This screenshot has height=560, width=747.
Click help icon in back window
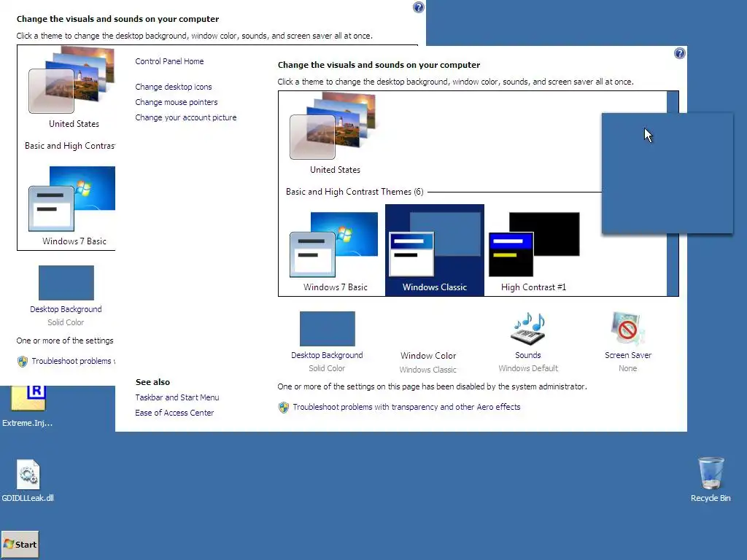[418, 7]
